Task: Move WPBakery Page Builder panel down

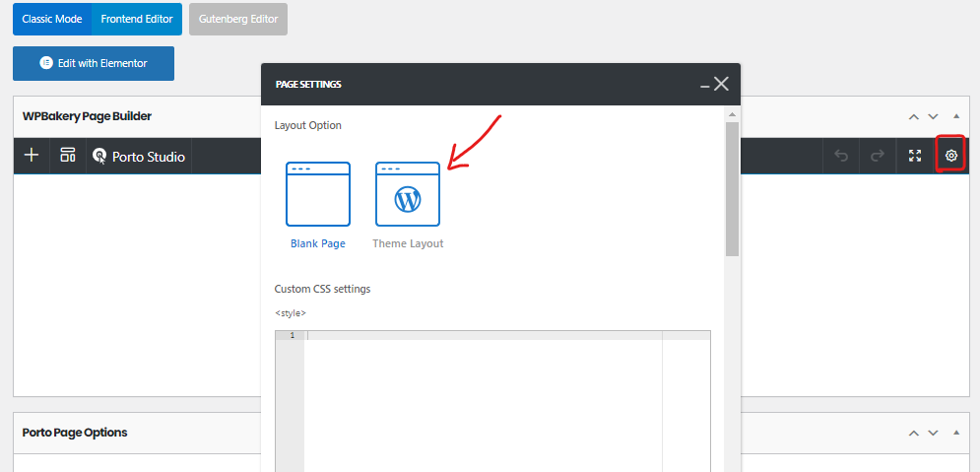Action: click(933, 116)
